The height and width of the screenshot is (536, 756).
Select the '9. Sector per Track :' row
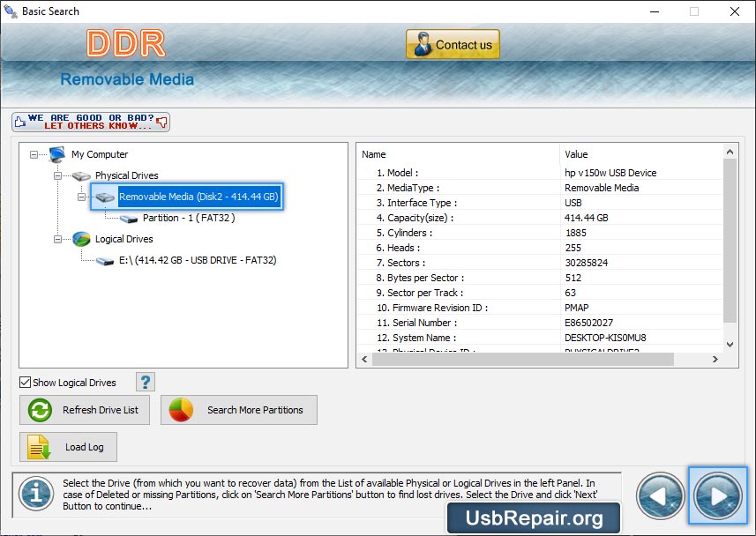click(x=540, y=293)
